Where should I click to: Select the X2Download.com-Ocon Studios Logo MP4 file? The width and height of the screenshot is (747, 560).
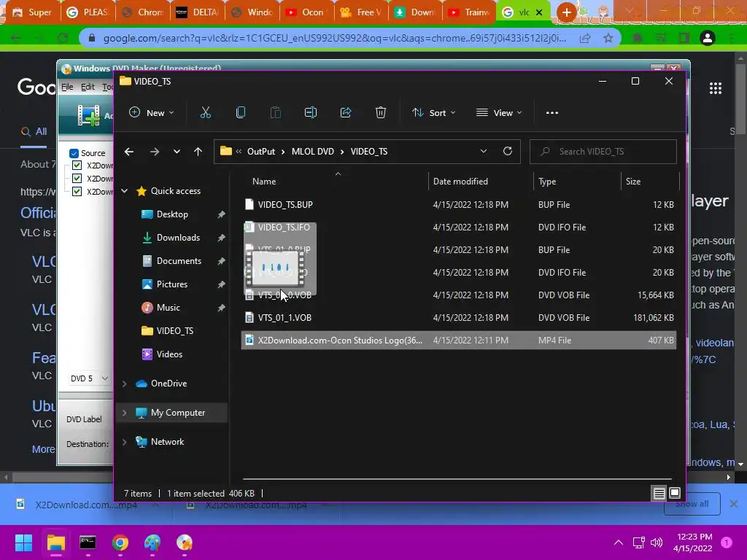pos(458,341)
